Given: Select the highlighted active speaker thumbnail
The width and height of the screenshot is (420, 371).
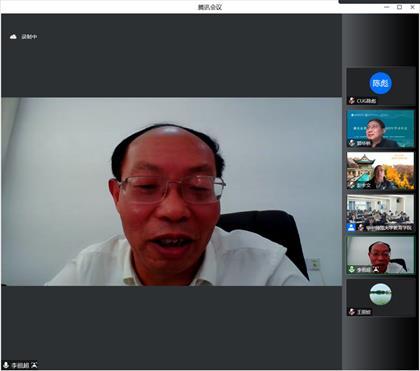Looking at the screenshot, I should click(x=380, y=255).
